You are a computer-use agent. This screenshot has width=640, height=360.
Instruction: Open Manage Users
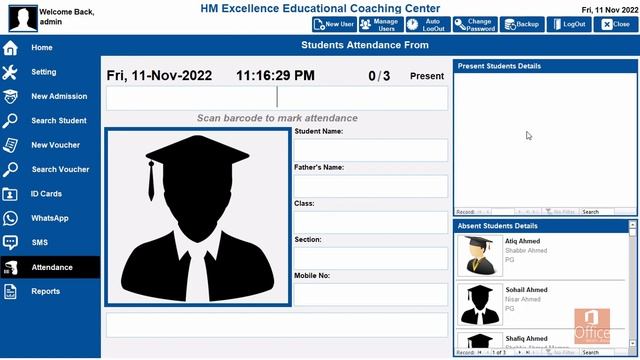[381, 24]
